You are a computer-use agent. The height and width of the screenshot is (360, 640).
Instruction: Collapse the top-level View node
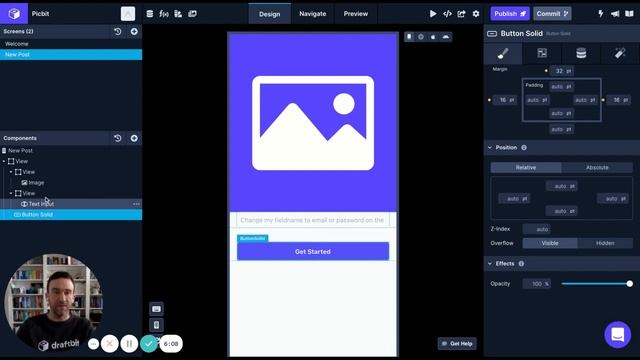tap(4, 161)
